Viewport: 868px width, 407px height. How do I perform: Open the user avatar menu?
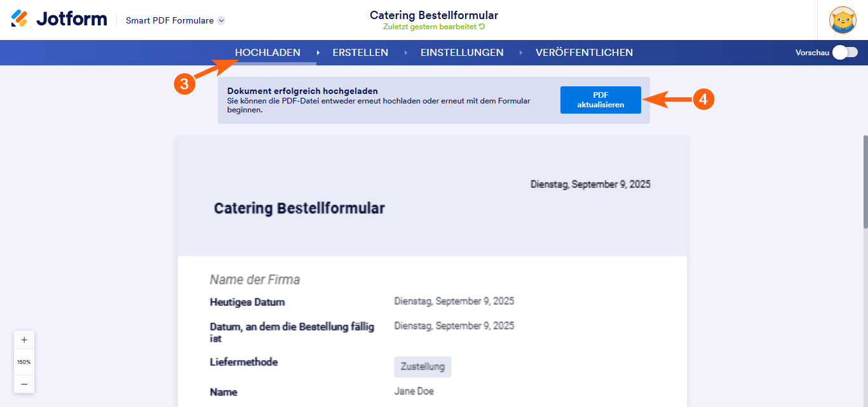point(843,20)
